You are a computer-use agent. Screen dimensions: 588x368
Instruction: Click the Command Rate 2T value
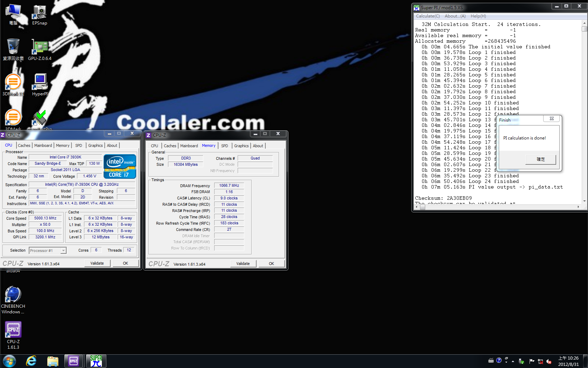229,230
